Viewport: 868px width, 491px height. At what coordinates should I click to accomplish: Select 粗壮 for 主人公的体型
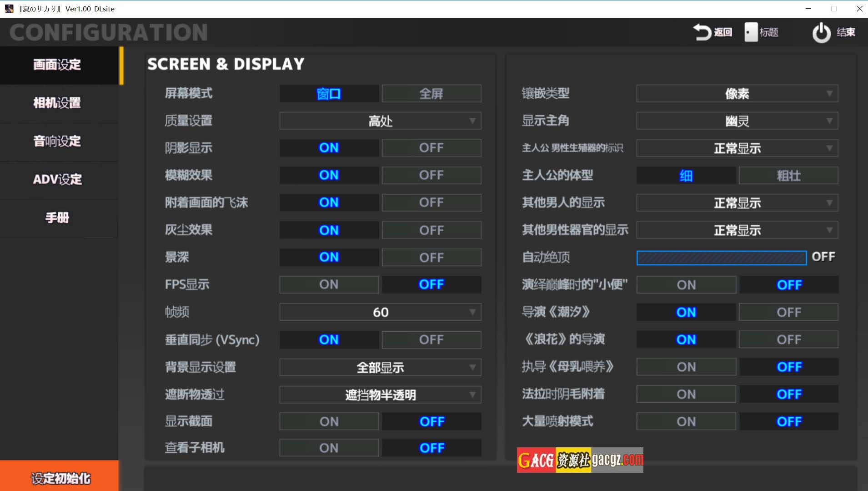click(788, 176)
